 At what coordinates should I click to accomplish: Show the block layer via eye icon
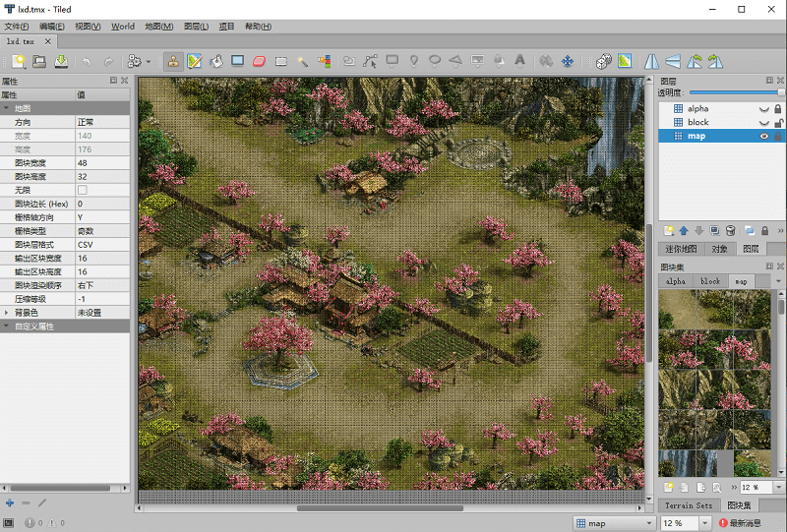pos(764,123)
